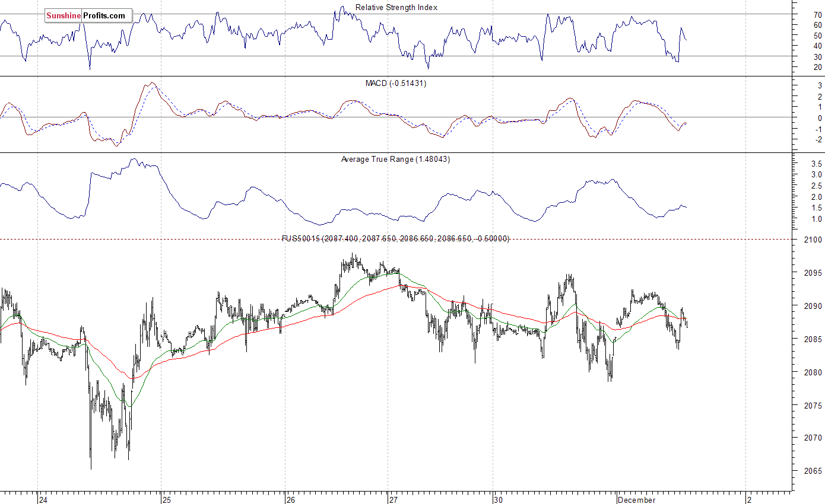Click the 26 date axis label

(x=290, y=500)
